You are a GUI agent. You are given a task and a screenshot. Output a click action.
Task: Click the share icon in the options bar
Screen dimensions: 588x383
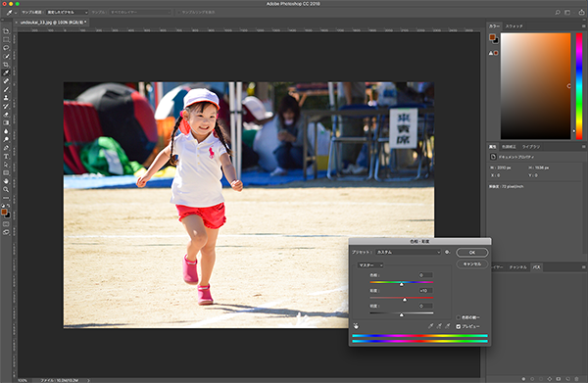[x=581, y=13]
